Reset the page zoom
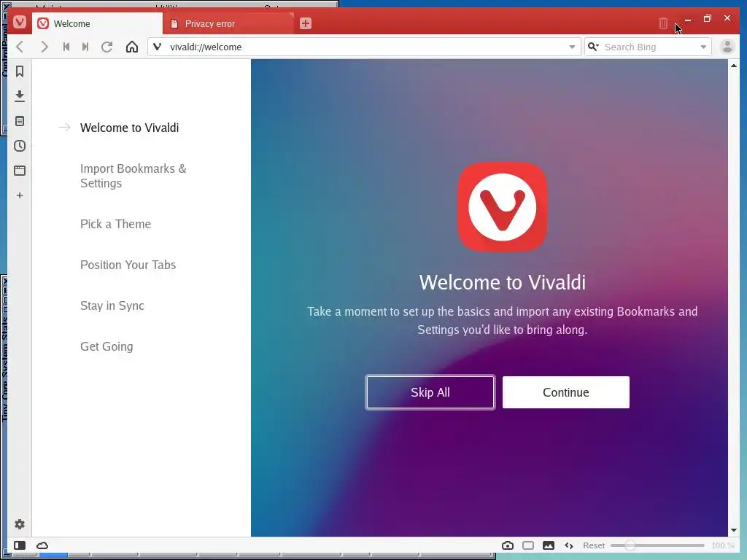This screenshot has height=560, width=747. pyautogui.click(x=594, y=545)
